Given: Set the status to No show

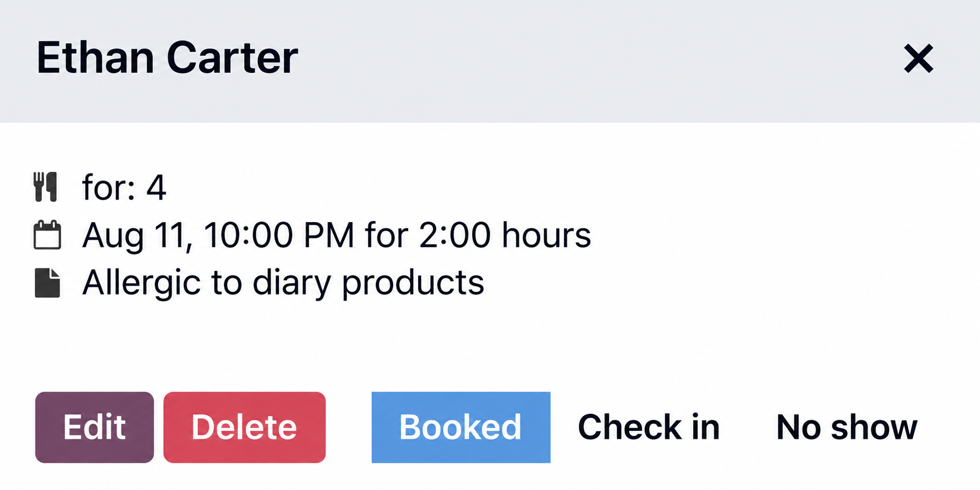Looking at the screenshot, I should tap(846, 427).
